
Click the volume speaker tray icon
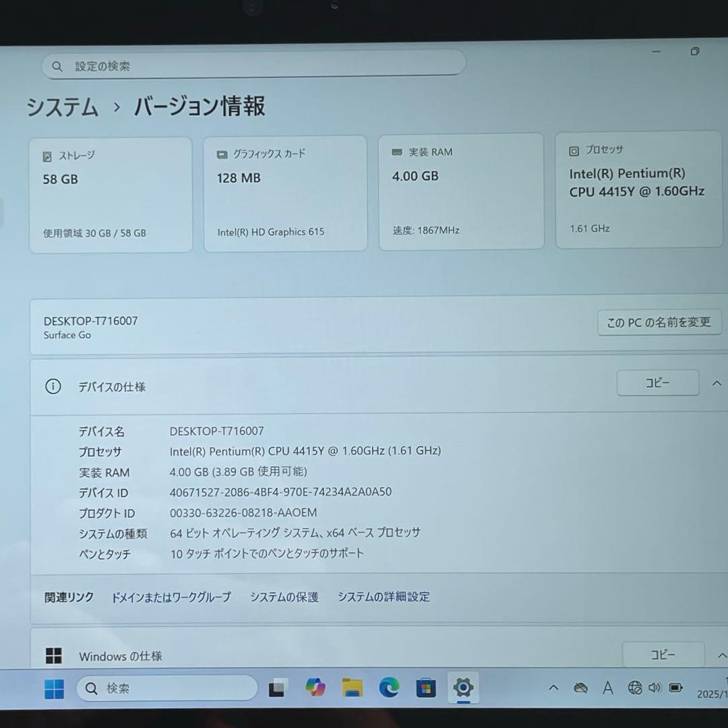[x=655, y=687]
